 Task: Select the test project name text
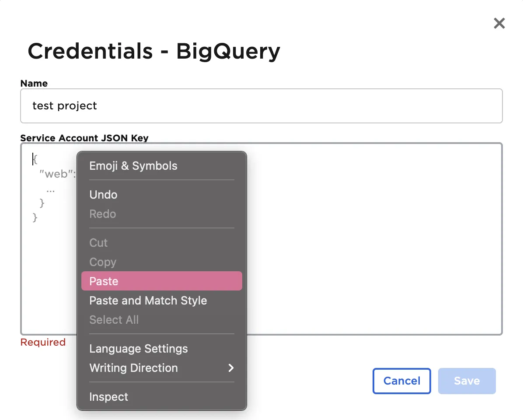coord(64,105)
